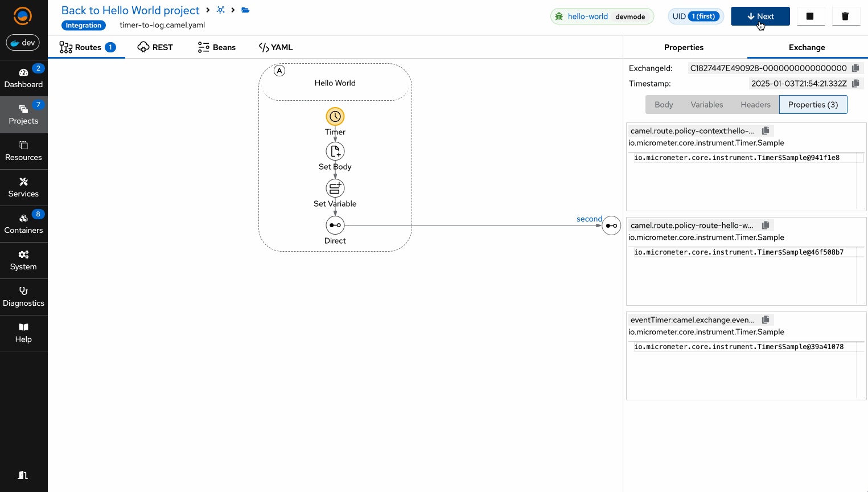Click the Timer node icon in route
The width and height of the screenshot is (868, 492).
tap(335, 117)
